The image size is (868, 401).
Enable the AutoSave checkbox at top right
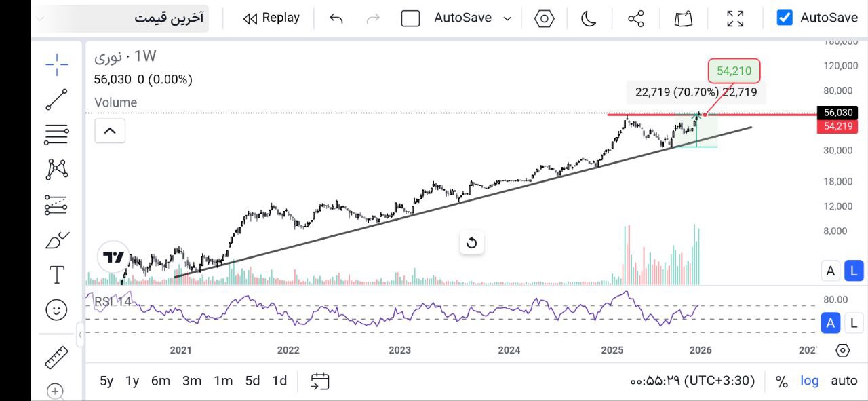tap(785, 18)
